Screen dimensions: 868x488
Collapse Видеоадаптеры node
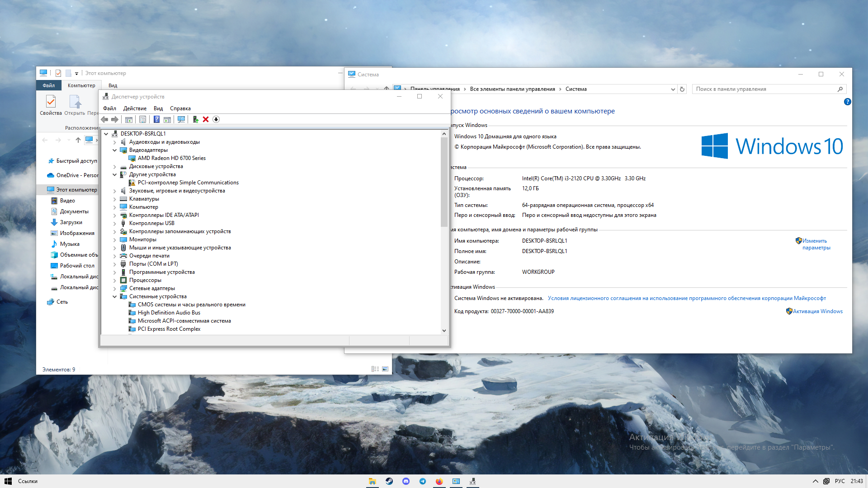click(115, 150)
